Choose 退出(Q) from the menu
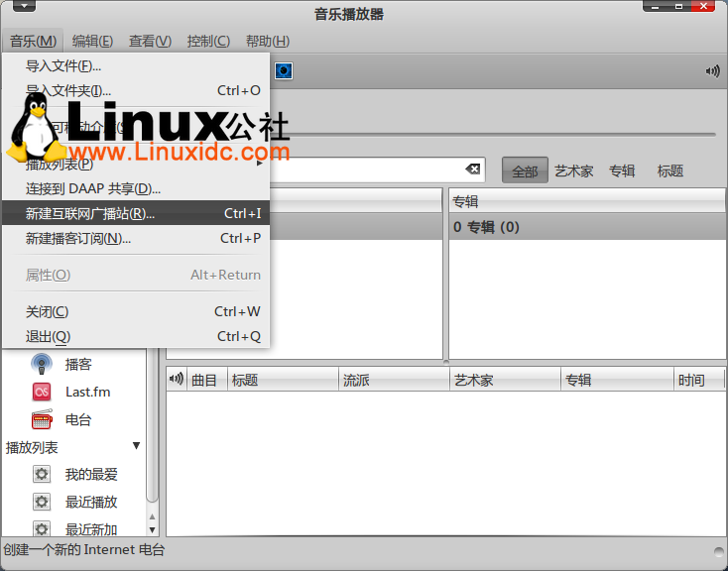728x571 pixels. pyautogui.click(x=136, y=336)
